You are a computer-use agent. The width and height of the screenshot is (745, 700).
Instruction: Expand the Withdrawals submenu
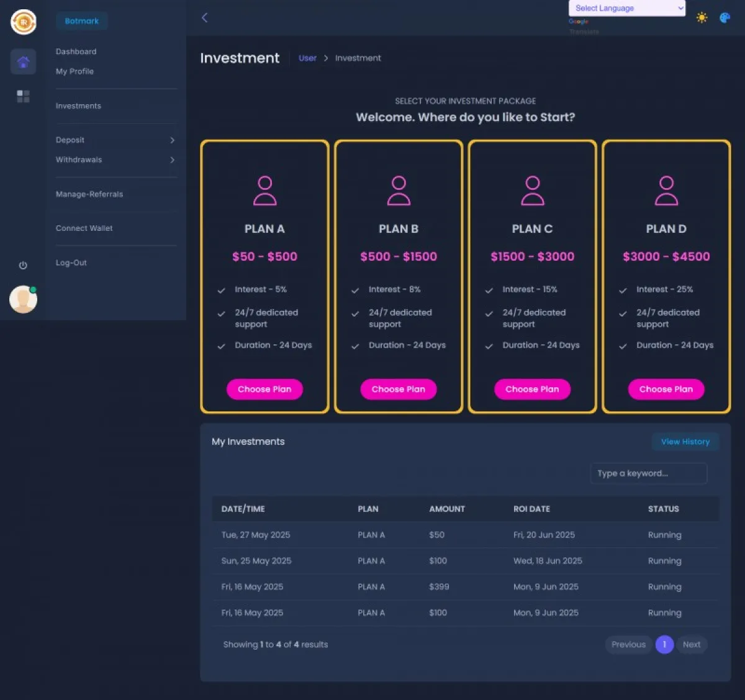(115, 160)
